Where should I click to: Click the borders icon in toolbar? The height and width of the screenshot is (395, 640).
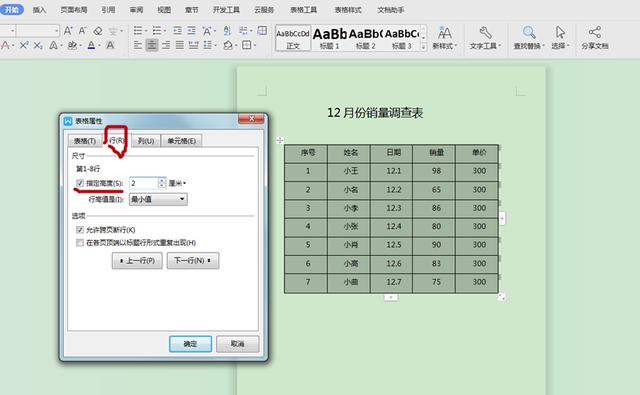(246, 45)
